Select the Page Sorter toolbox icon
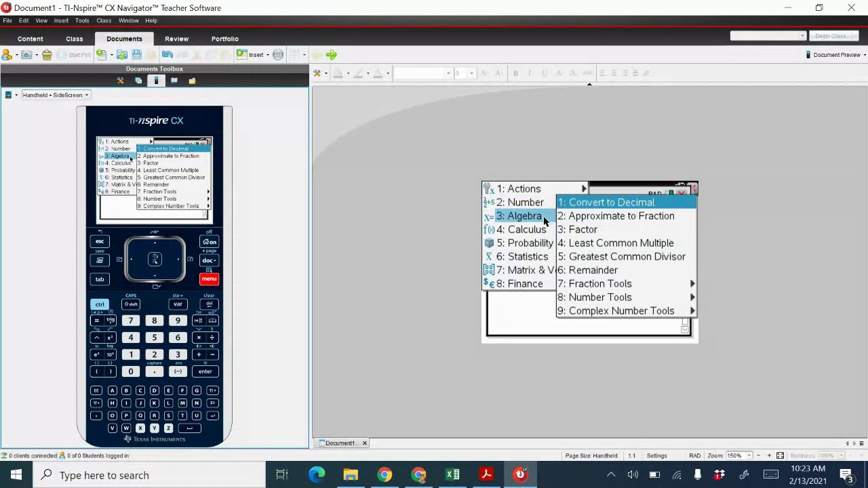 (x=138, y=81)
